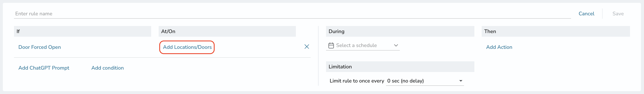Viewport: 644px width, 94px height.
Task: Open the 0 sec (no delay) dropdown
Action: [x=425, y=81]
